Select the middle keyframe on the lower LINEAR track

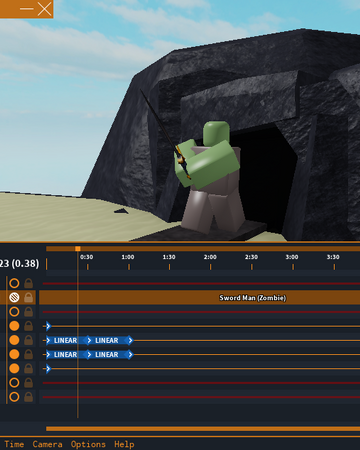tap(89, 354)
